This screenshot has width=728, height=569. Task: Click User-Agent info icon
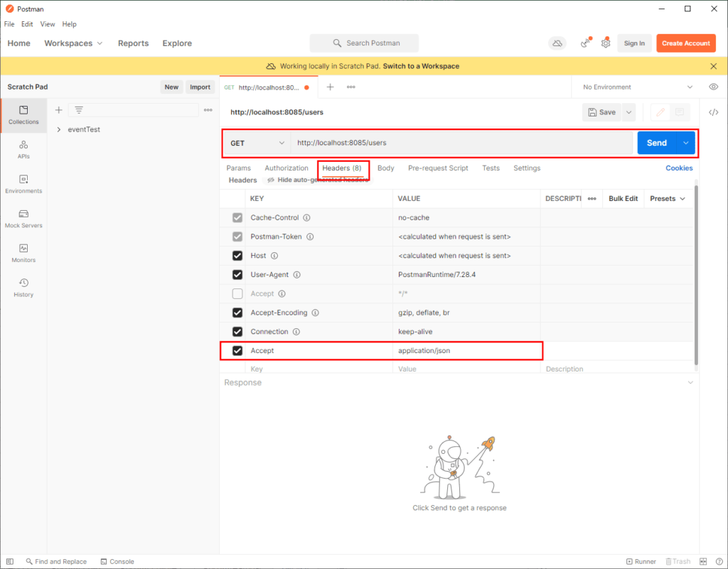(297, 274)
